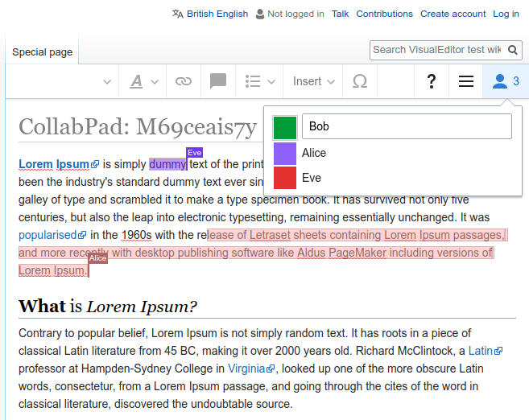The height and width of the screenshot is (420, 529).
Task: Open the Virginia external link
Action: [251, 369]
